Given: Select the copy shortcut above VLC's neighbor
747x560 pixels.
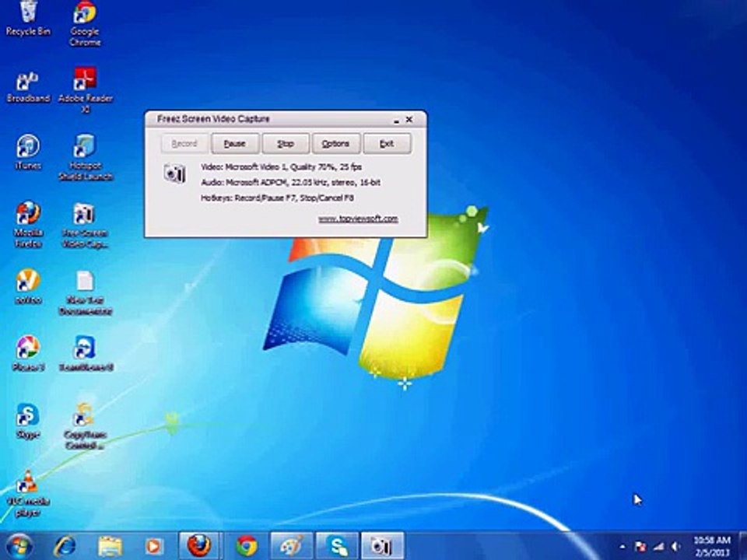Looking at the screenshot, I should (85, 427).
